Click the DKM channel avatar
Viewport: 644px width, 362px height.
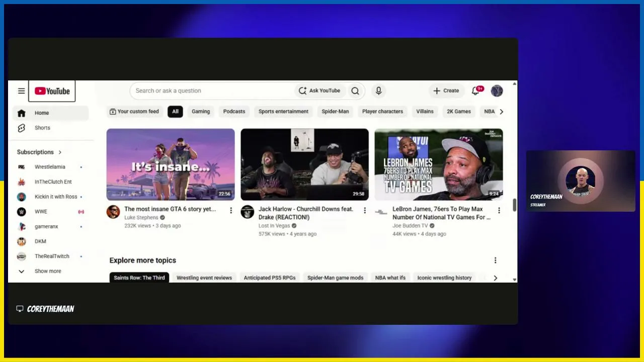(22, 241)
